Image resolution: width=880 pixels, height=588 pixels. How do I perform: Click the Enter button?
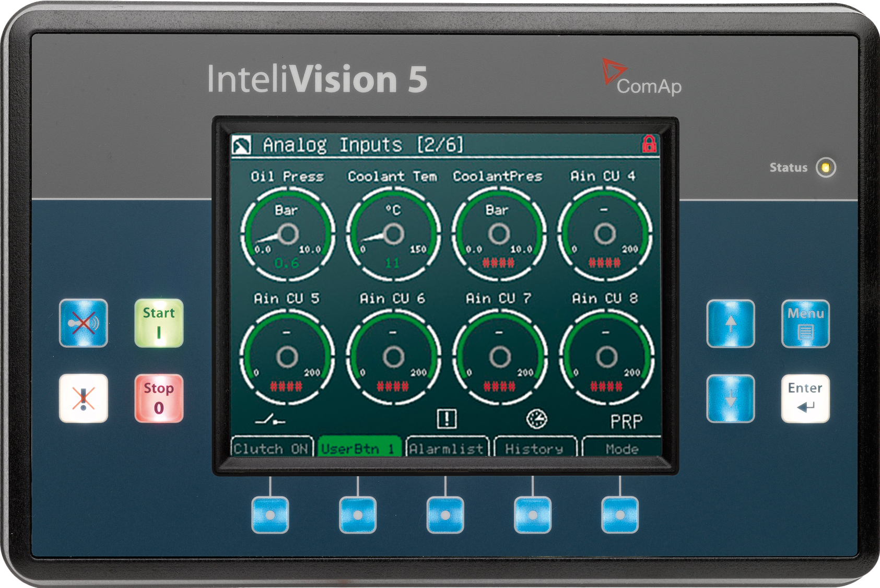click(805, 398)
